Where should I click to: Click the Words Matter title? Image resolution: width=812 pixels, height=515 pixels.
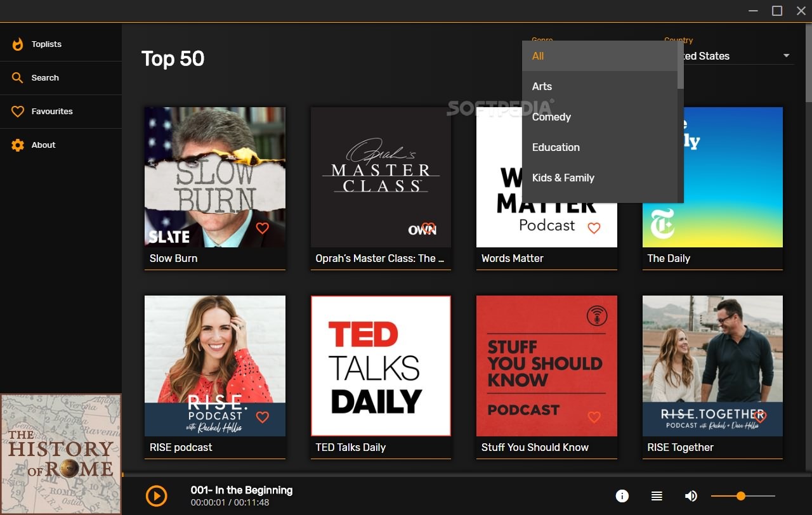[513, 258]
